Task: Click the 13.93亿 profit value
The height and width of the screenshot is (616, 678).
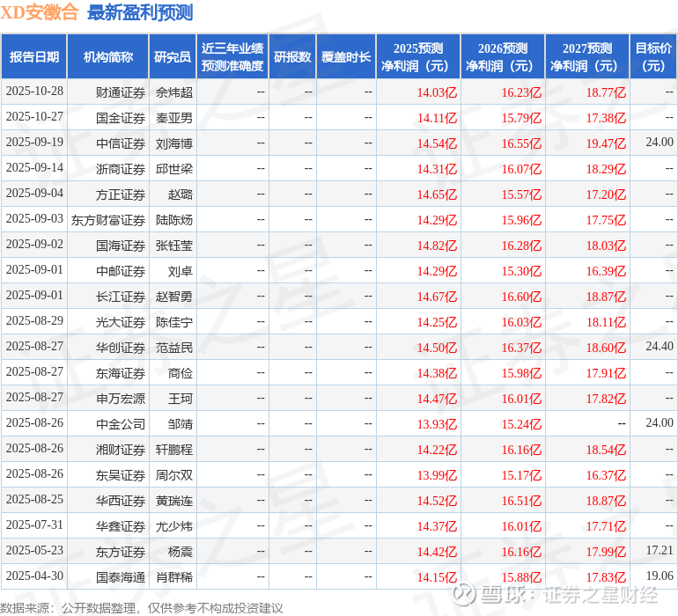Action: point(437,423)
